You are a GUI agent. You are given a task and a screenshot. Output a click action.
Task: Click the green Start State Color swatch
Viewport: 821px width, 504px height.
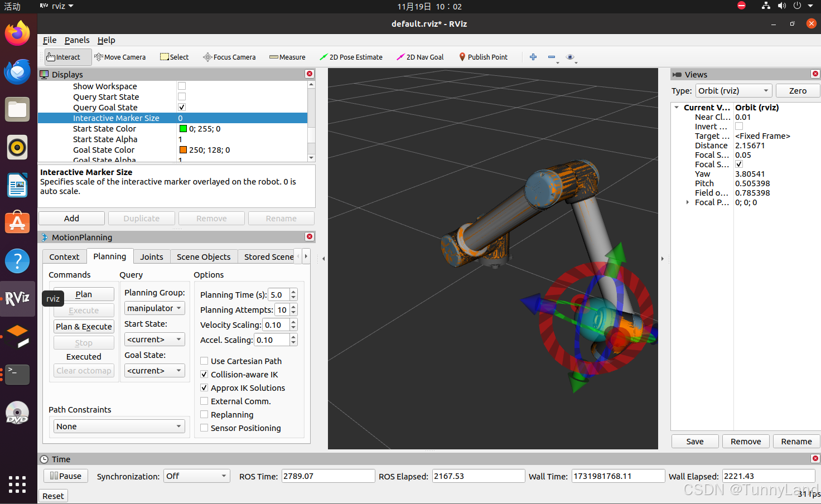click(183, 129)
